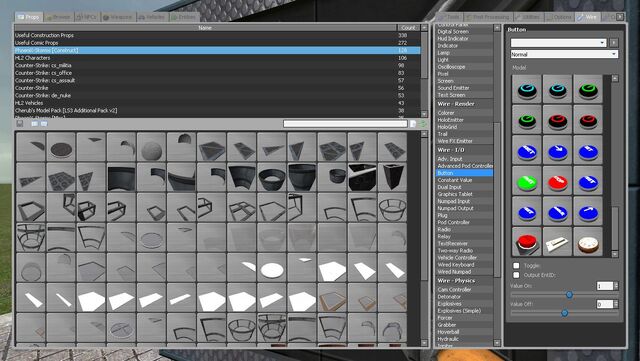640x361 pixels.
Task: Select Cherub's Model Pack list row
Action: coord(217,110)
